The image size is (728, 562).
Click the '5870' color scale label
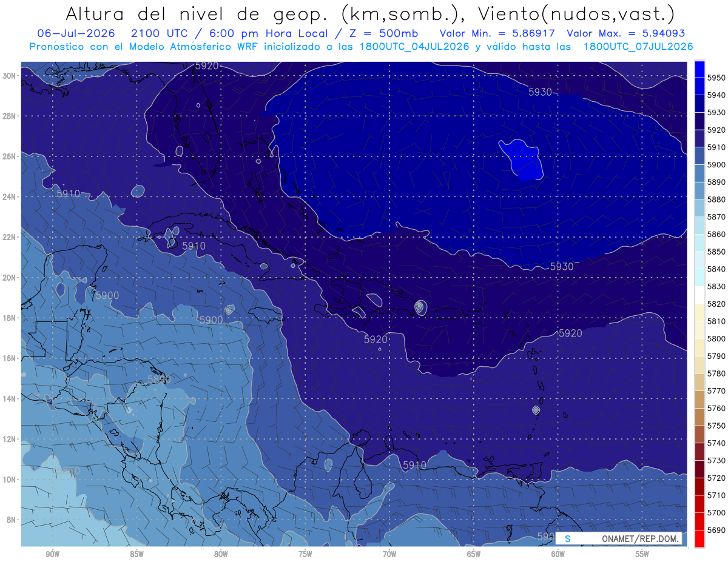(x=716, y=216)
